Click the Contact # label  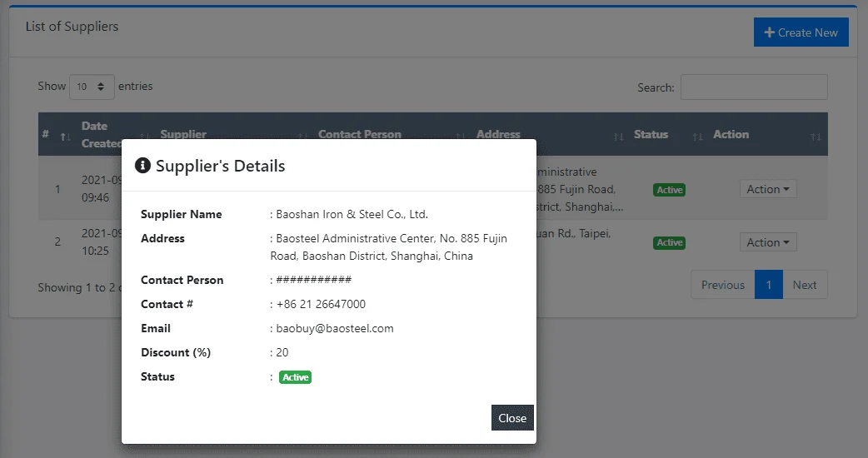tap(167, 304)
